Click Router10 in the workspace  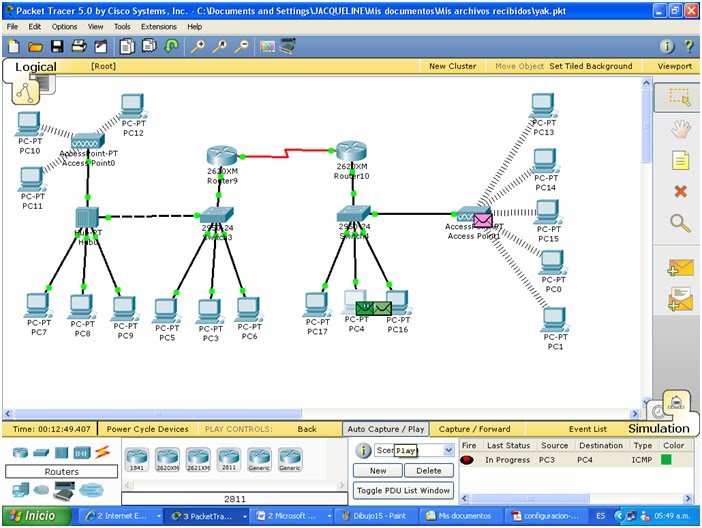click(x=351, y=151)
